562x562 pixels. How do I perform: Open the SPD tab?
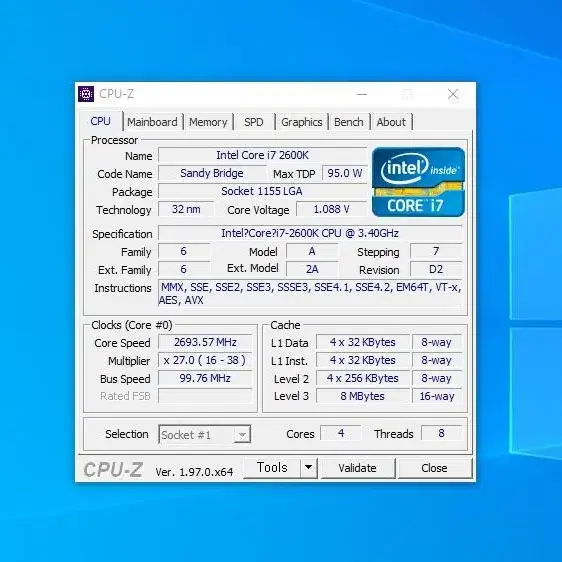pos(254,122)
